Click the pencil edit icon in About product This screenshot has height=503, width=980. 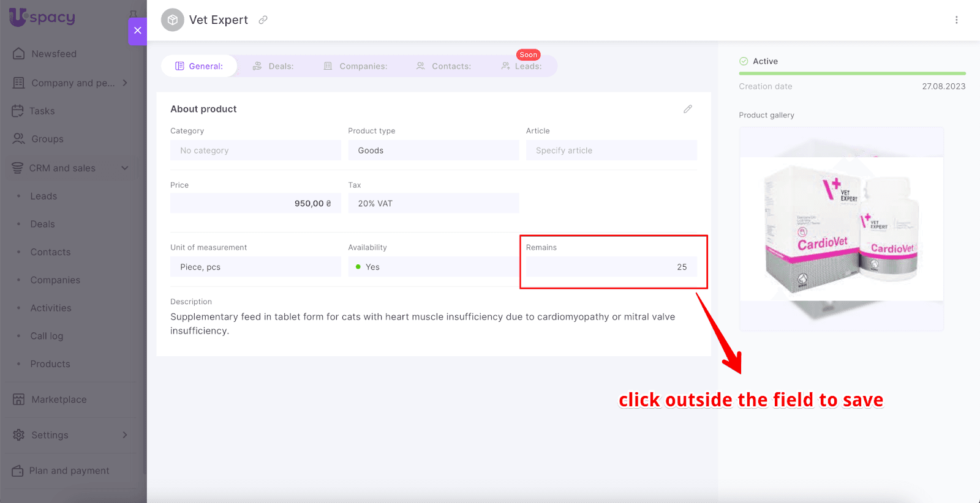click(687, 109)
